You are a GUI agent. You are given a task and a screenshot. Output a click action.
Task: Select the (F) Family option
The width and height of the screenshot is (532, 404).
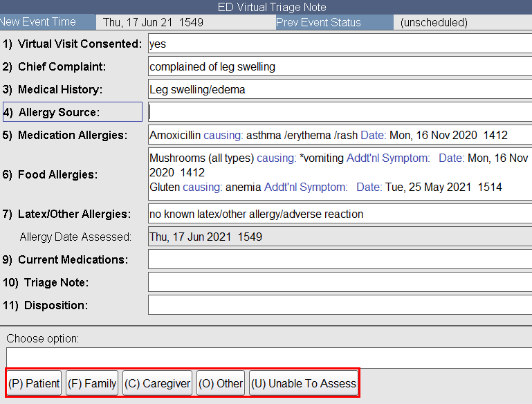(92, 383)
